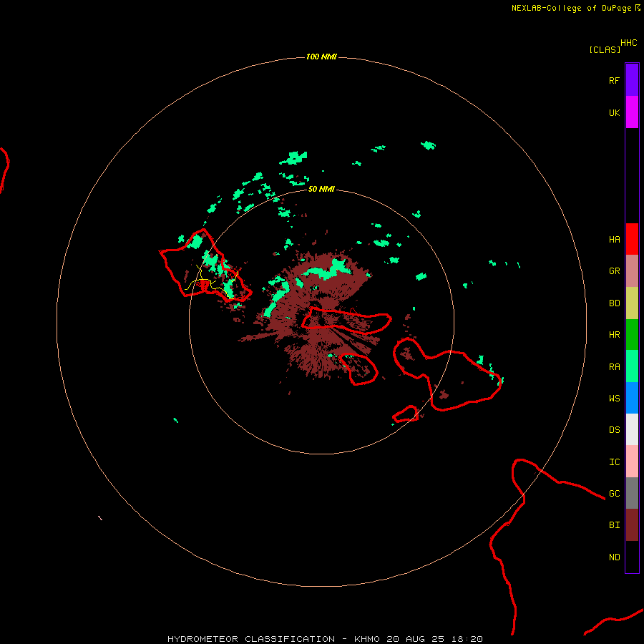Click the HHC product code label

[628, 43]
